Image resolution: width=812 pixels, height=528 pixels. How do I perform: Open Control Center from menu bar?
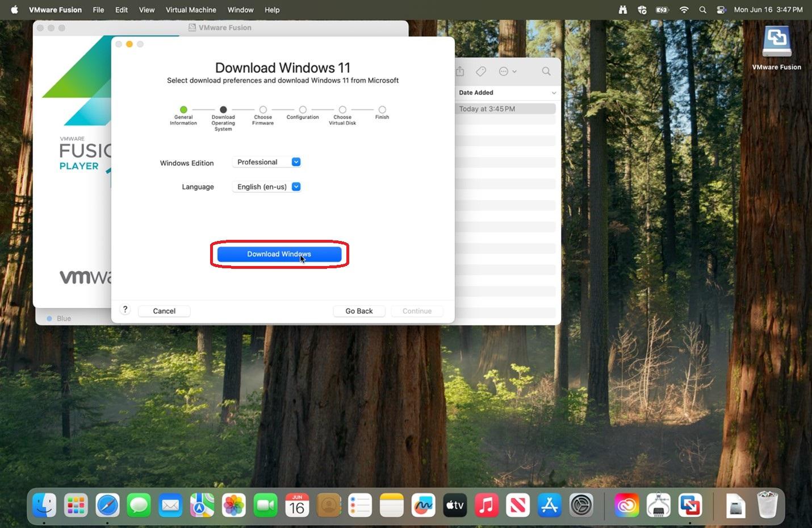tap(721, 10)
